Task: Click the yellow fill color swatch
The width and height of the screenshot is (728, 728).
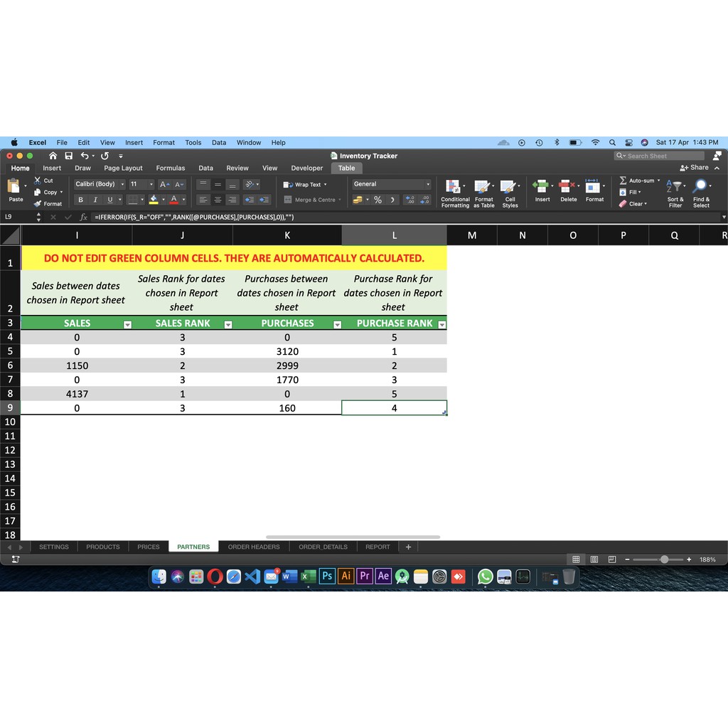Action: click(x=153, y=200)
